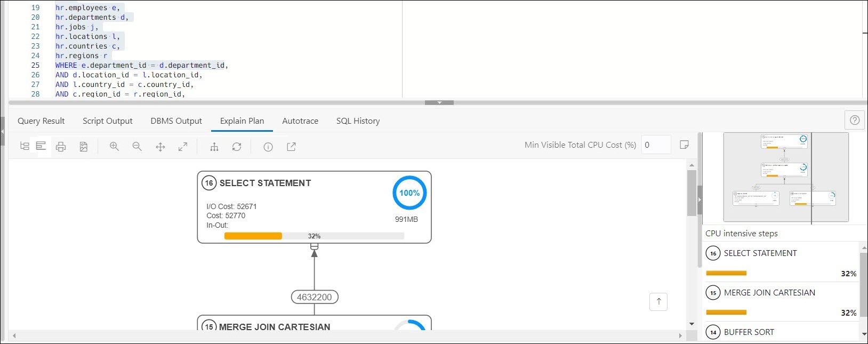Select the pan/move tool icon
The width and height of the screenshot is (868, 344).
click(x=160, y=147)
